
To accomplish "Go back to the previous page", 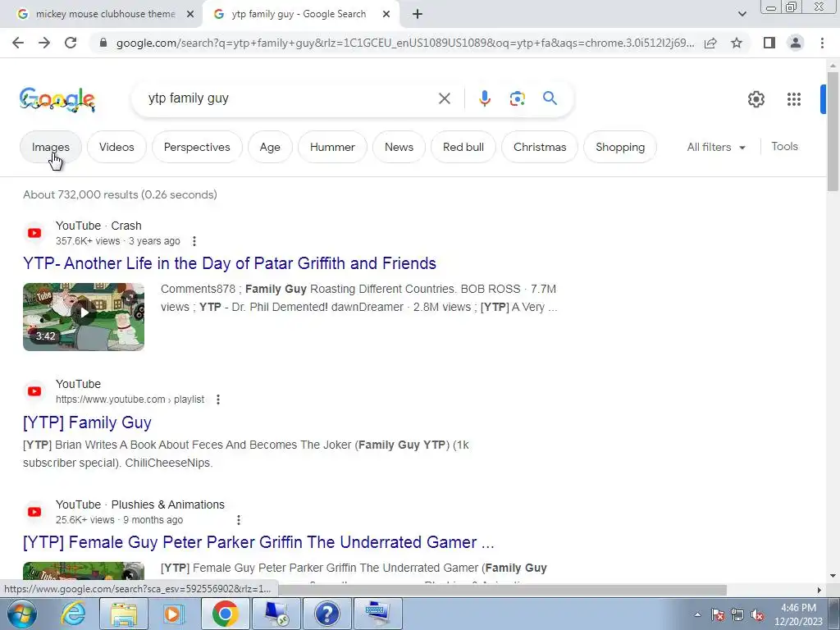I will coord(18,43).
